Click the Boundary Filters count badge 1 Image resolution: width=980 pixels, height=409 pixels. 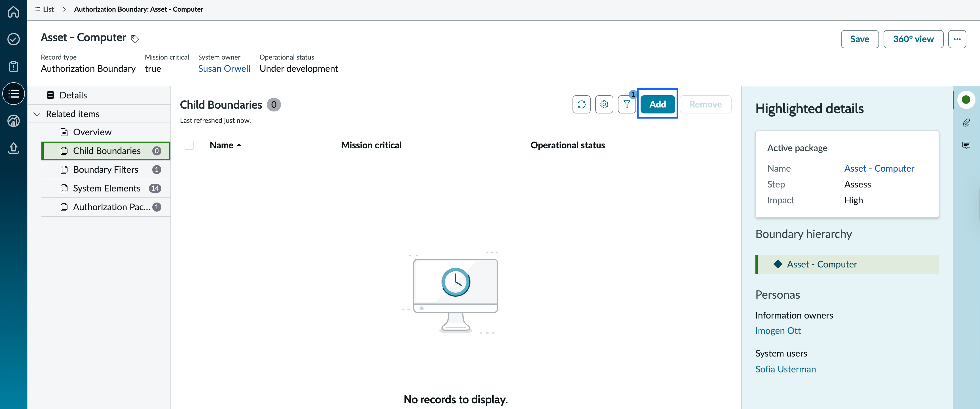click(157, 169)
